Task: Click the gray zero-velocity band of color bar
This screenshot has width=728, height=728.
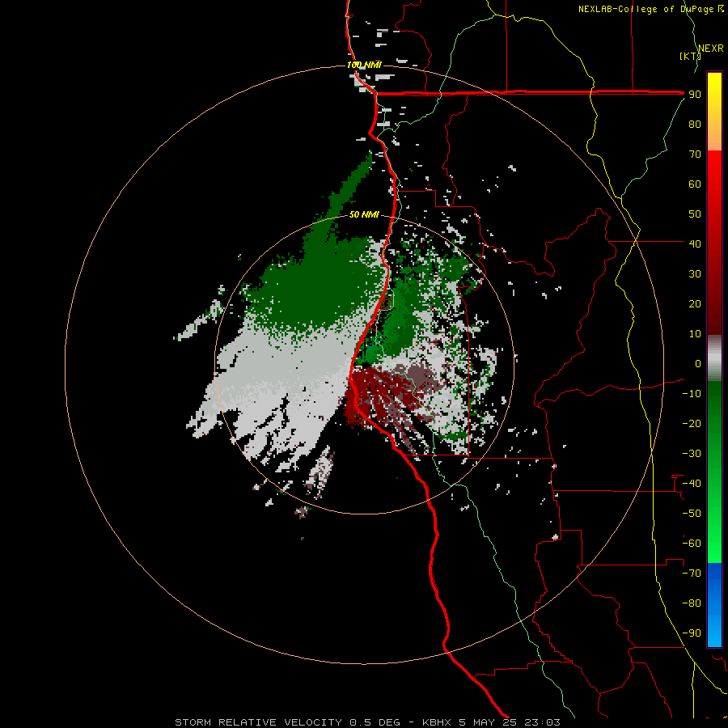Action: pos(714,358)
